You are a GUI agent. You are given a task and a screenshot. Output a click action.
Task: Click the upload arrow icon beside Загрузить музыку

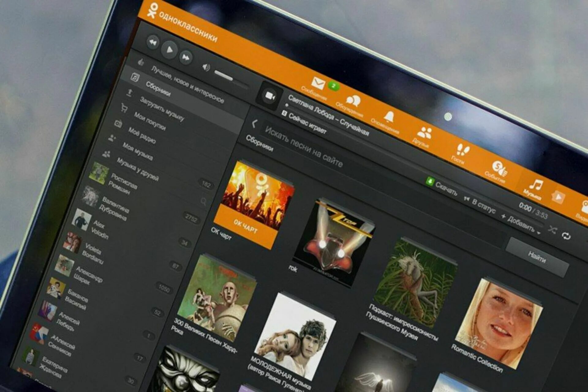(130, 92)
